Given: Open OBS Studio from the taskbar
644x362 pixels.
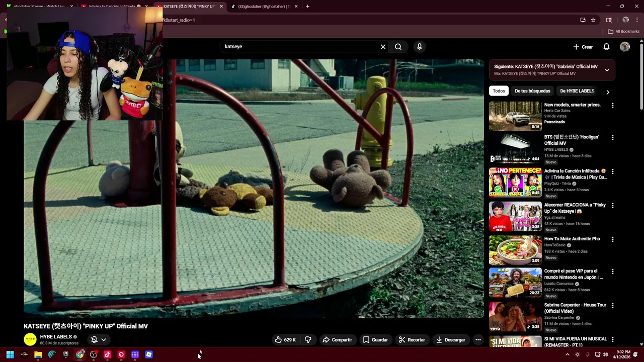Looking at the screenshot, I should point(94,354).
